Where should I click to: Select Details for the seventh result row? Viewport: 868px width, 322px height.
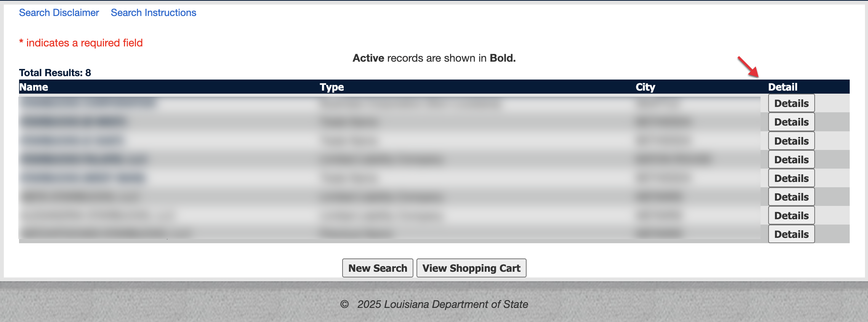[x=791, y=215]
